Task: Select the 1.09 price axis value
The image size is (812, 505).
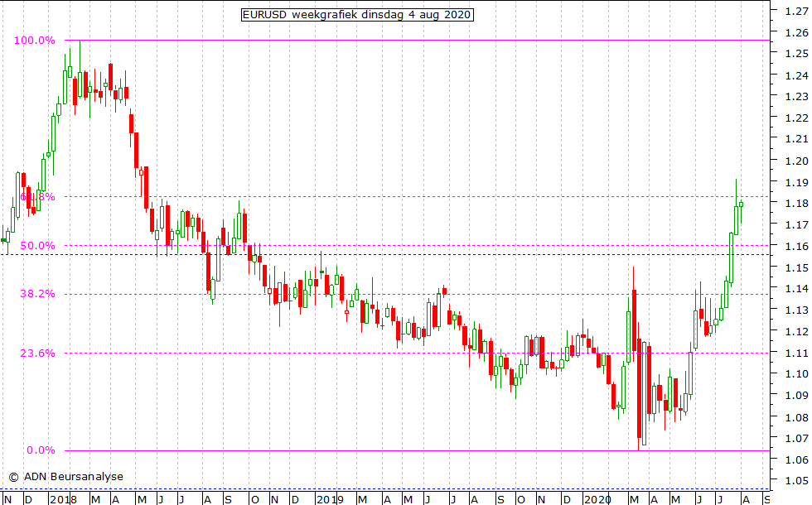Action: pyautogui.click(x=796, y=396)
